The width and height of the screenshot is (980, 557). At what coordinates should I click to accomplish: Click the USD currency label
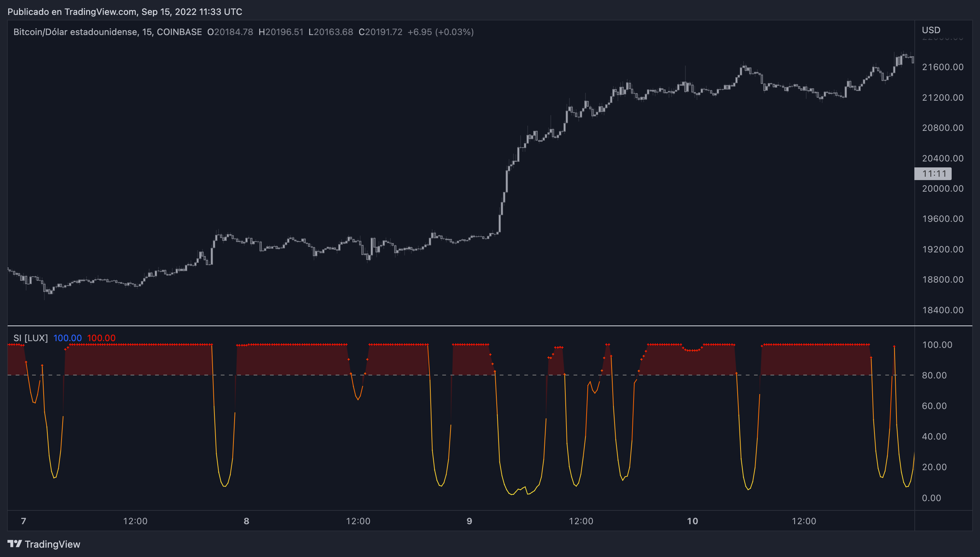[x=931, y=30]
